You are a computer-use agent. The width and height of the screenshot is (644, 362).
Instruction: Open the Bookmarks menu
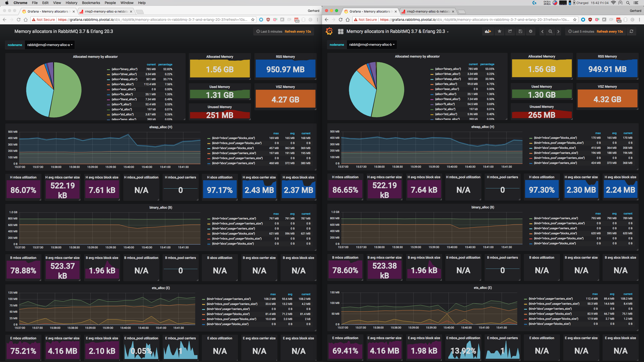[x=91, y=3]
